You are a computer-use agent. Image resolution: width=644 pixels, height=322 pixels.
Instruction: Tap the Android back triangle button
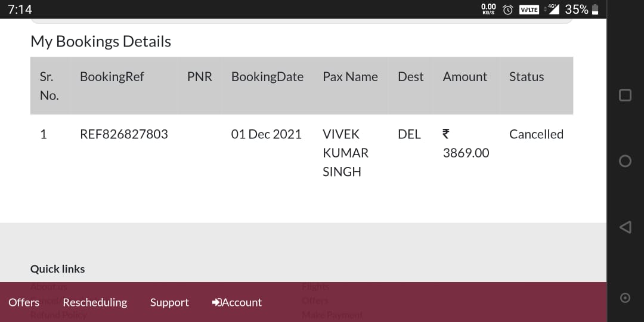(625, 227)
